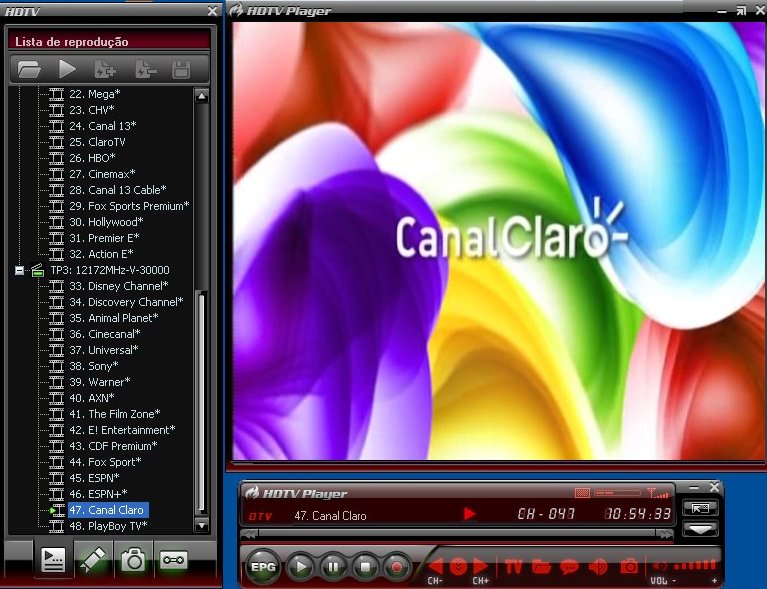Mute sound with the VOL speaker icon

660,566
